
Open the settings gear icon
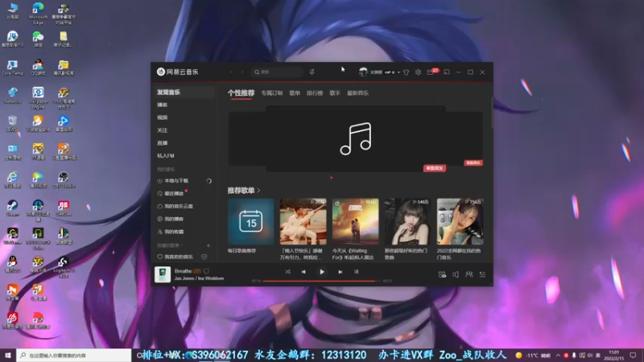pyautogui.click(x=418, y=72)
